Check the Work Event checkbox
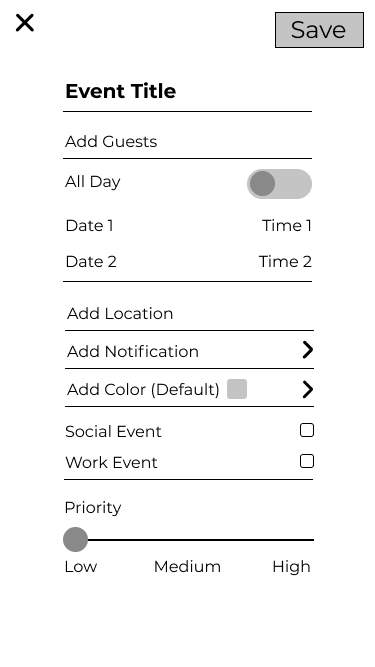 click(307, 461)
